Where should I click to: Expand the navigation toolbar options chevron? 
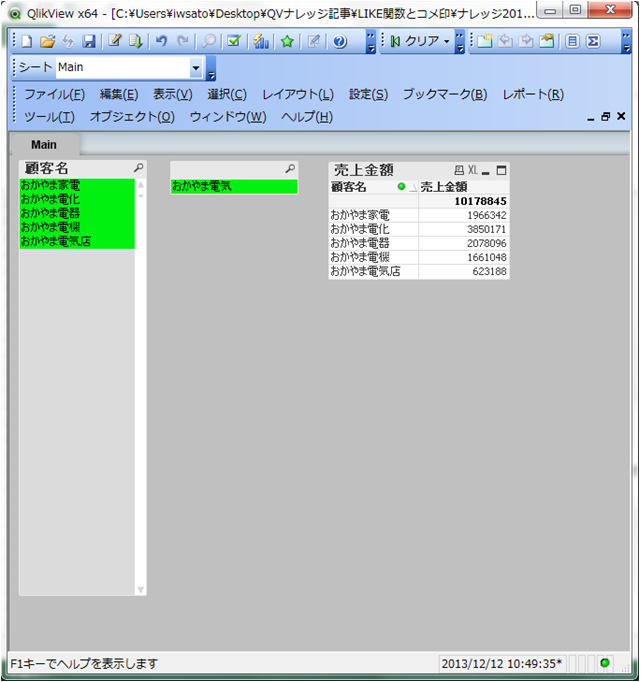[x=460, y=42]
